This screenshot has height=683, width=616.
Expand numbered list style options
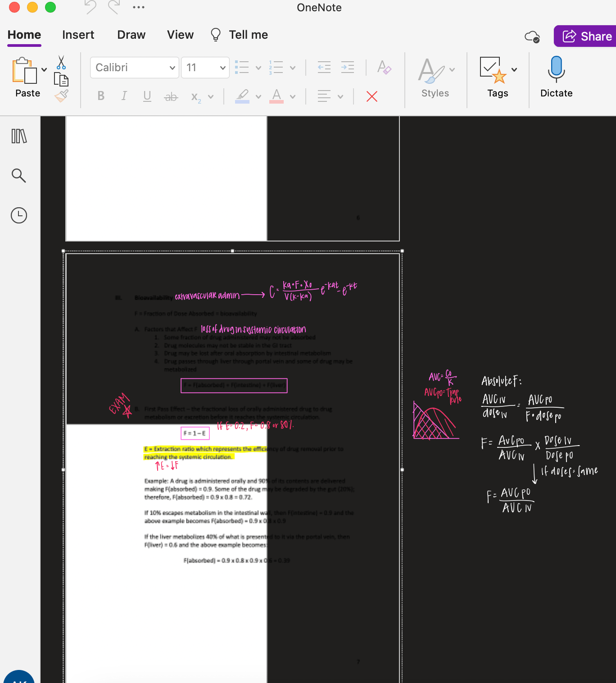293,68
